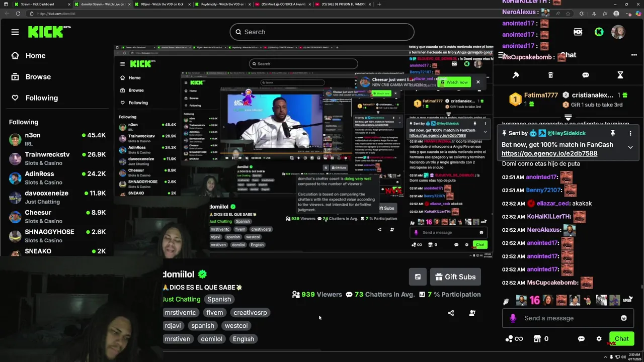Click the follow user icon beside share
Image resolution: width=644 pixels, height=362 pixels.
(472, 313)
